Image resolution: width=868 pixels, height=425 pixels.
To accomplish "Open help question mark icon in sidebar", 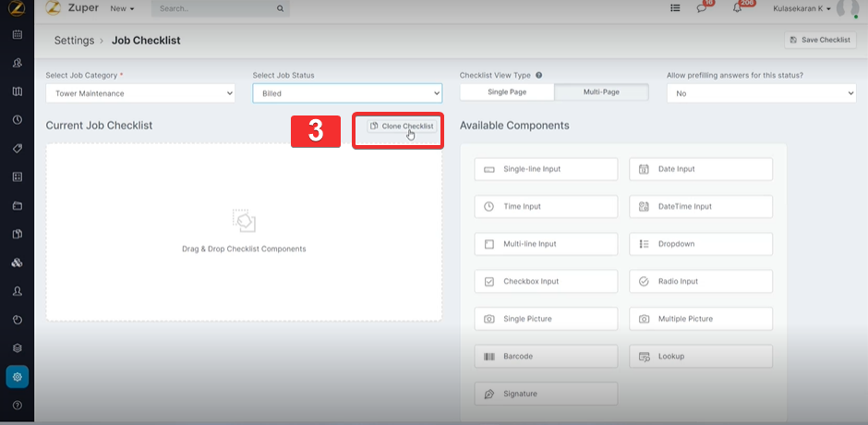I will pos(17,406).
